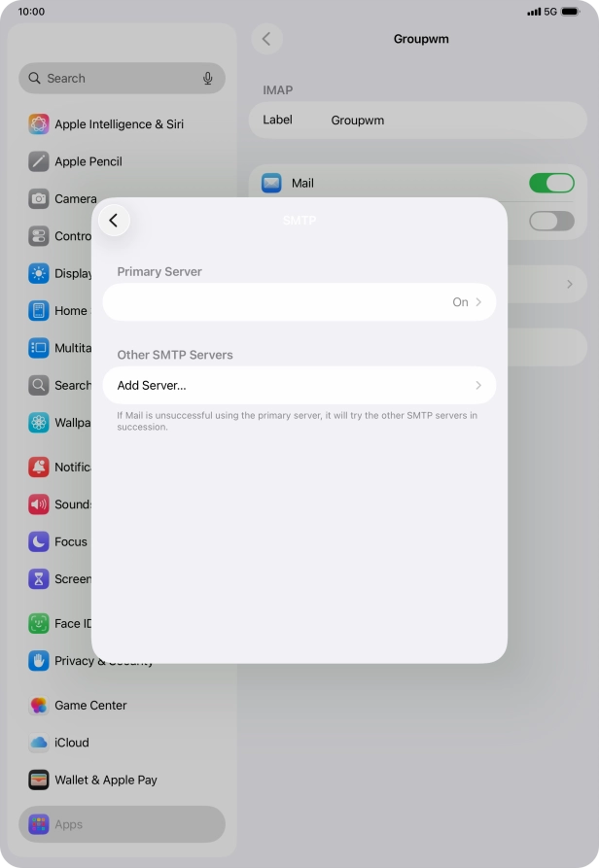
Task: Tap the microphone dictation icon in search
Action: [x=207, y=79]
